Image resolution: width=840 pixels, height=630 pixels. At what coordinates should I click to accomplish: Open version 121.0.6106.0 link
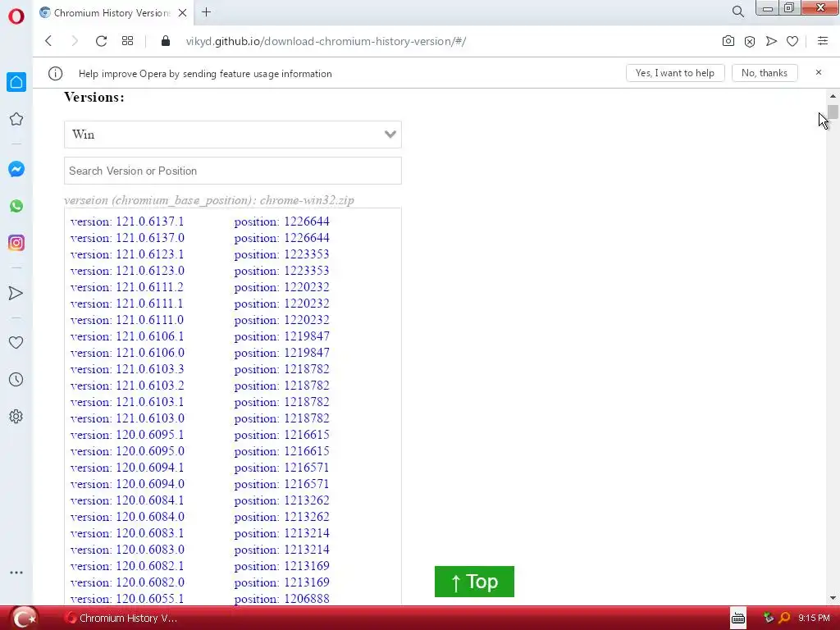pyautogui.click(x=127, y=353)
